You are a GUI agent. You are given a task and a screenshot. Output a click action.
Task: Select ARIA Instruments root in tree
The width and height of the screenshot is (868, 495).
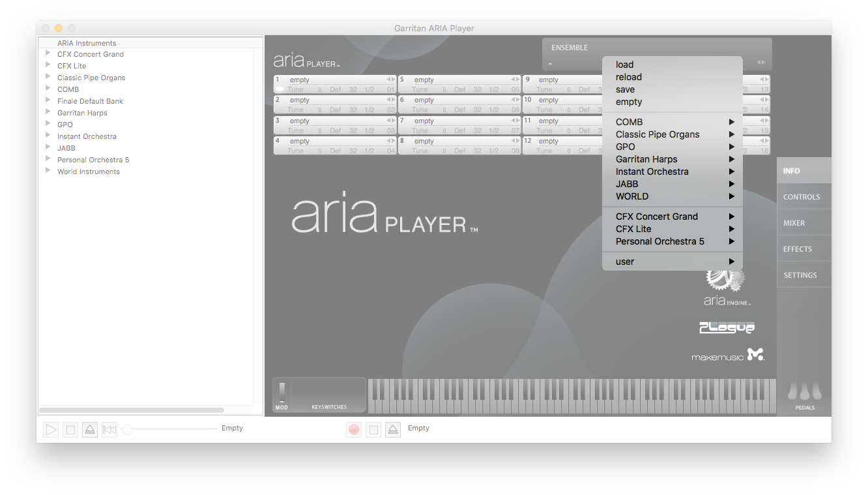(x=87, y=43)
